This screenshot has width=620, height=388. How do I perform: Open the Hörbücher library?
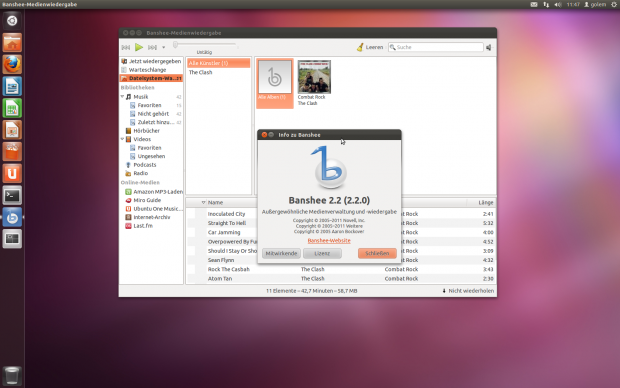[x=146, y=131]
